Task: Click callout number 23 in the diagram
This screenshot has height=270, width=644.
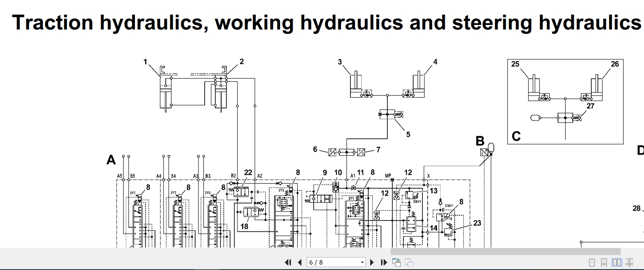Action: 477,223
